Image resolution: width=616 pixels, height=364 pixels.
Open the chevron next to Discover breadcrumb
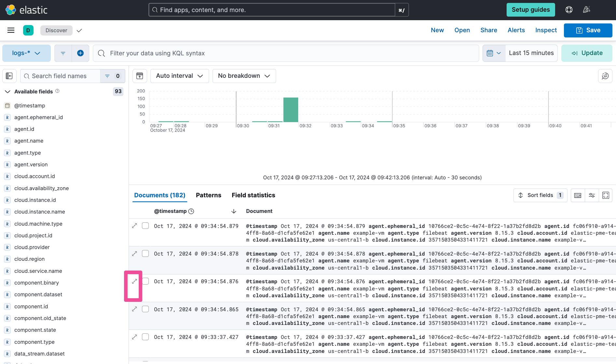click(x=79, y=30)
